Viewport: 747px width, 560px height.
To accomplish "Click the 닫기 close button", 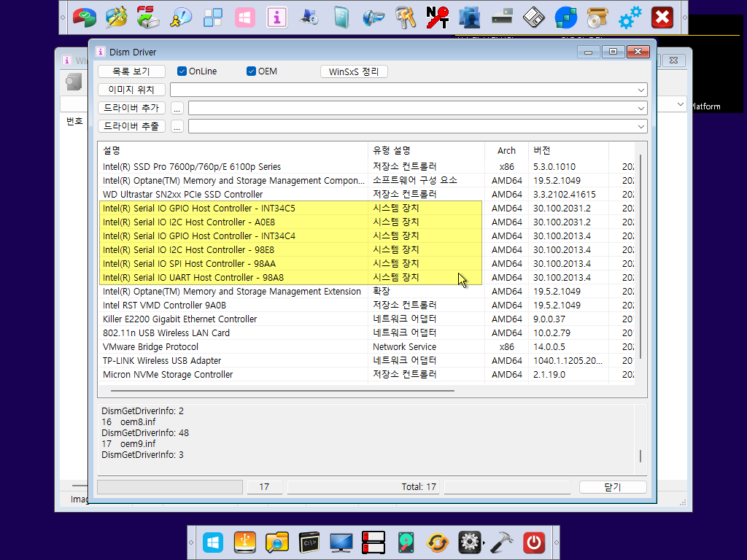I will point(613,486).
